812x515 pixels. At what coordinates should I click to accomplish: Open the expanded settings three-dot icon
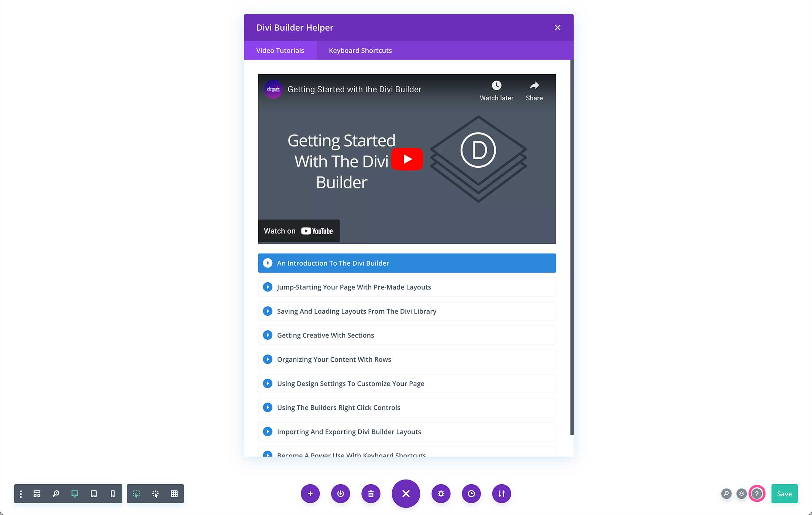[x=21, y=494]
